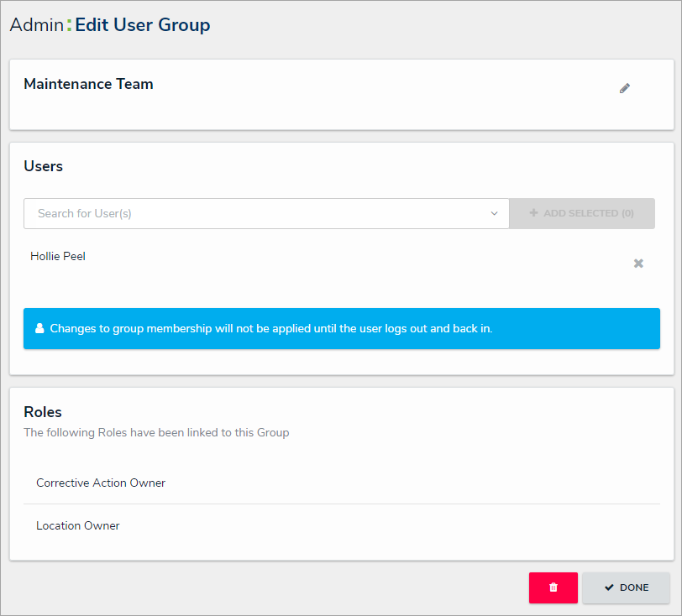Click the Admin breadcrumb in page title
The width and height of the screenshot is (682, 616).
coord(36,25)
